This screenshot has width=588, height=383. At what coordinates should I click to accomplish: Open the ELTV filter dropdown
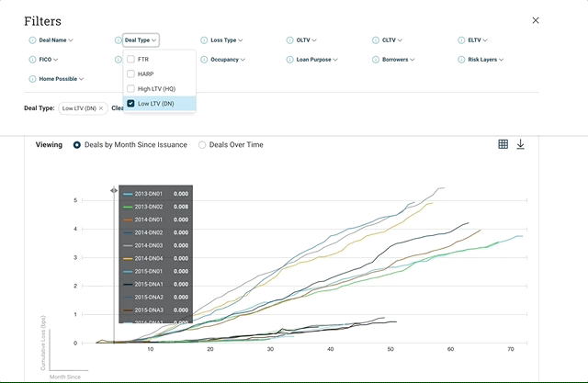[478, 40]
